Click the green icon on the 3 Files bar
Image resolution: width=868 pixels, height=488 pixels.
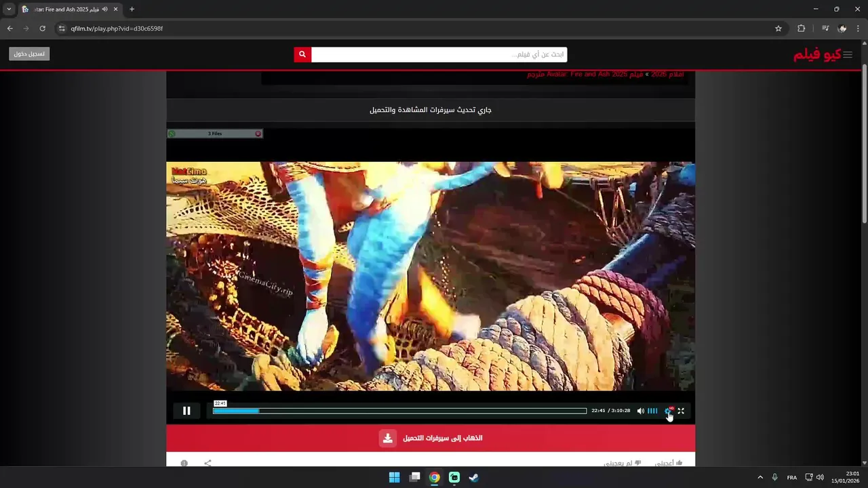point(172,134)
